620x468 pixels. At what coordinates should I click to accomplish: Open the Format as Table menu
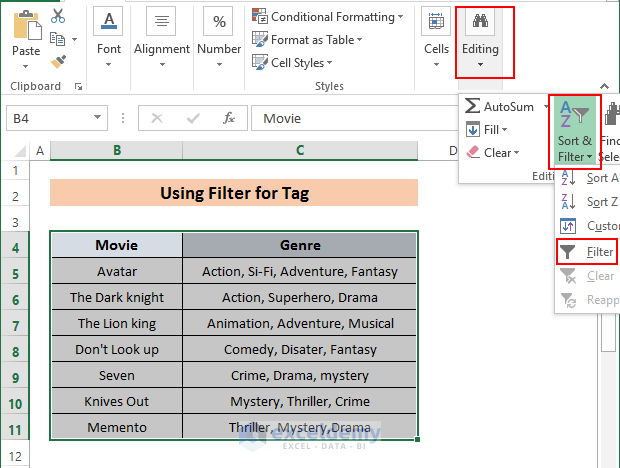pos(308,40)
